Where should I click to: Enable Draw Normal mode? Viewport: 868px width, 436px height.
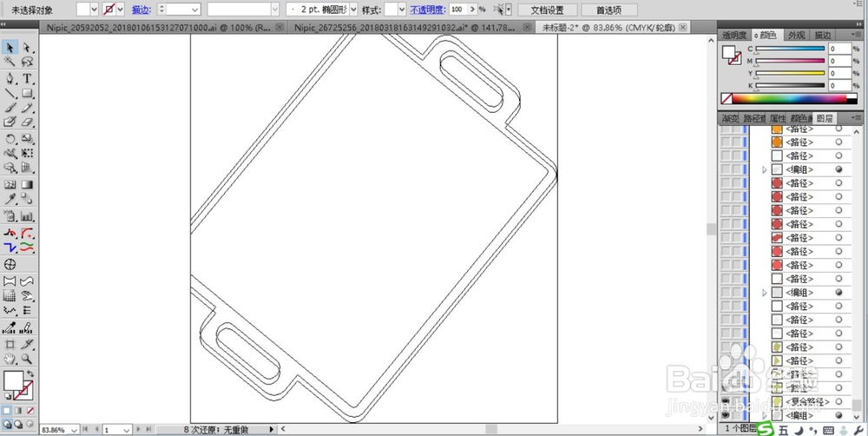[x=7, y=424]
